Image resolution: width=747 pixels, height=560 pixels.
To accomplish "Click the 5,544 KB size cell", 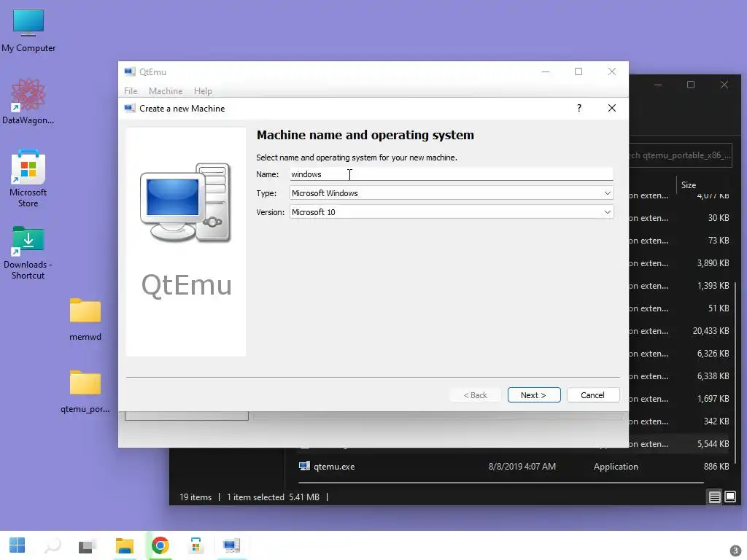I will 713,444.
